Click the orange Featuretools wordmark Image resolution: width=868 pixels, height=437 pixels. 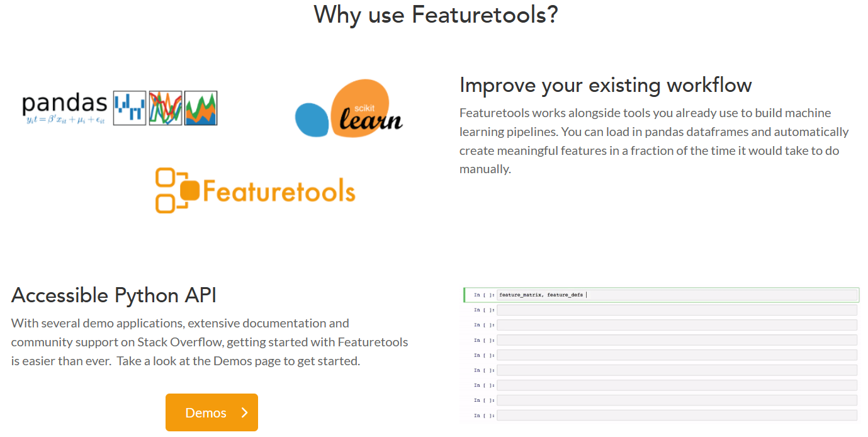coord(278,191)
